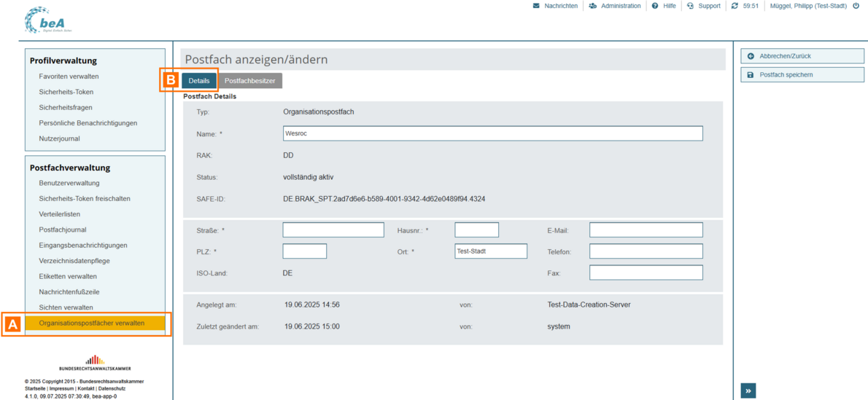The width and height of the screenshot is (868, 400).
Task: Click into the Name field containing Wesroc
Action: point(492,133)
